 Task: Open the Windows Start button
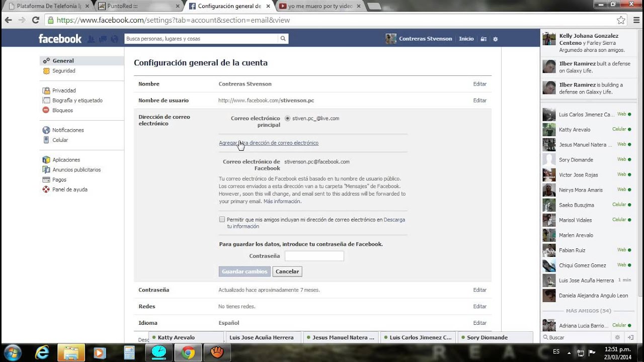(x=12, y=352)
